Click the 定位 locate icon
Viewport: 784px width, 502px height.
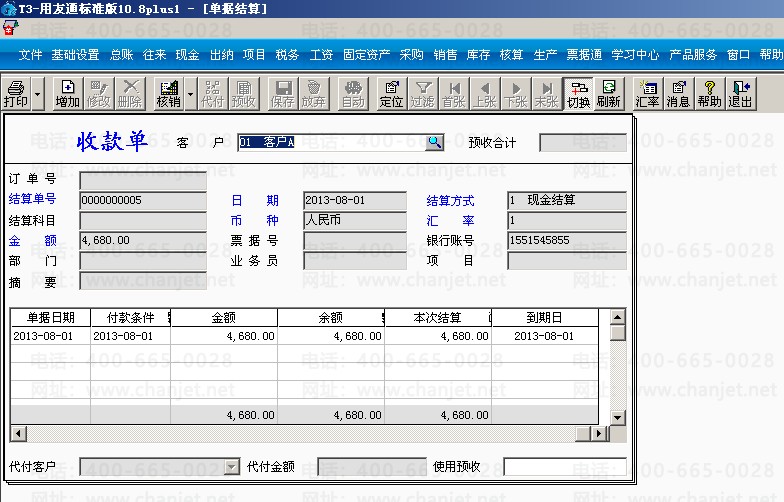tap(392, 94)
